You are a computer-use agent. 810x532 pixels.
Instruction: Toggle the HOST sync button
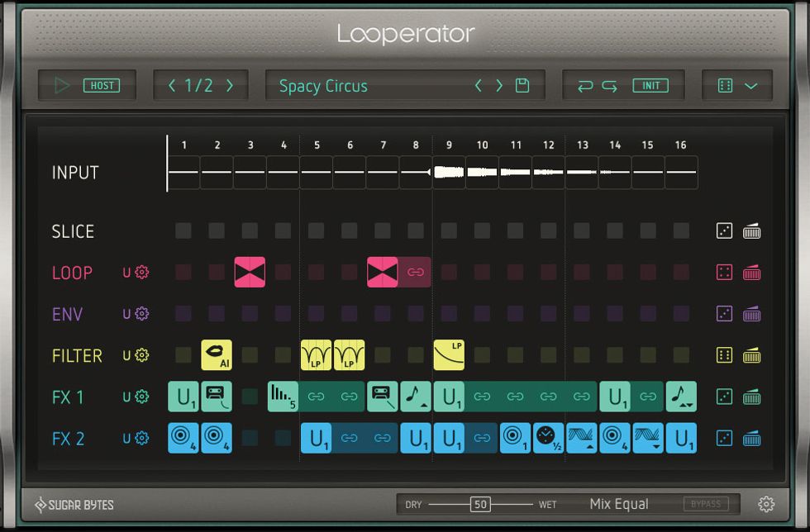point(102,85)
